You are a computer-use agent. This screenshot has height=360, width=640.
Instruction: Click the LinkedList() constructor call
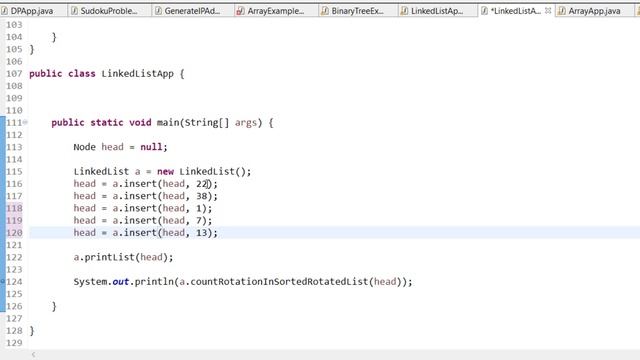pos(212,171)
